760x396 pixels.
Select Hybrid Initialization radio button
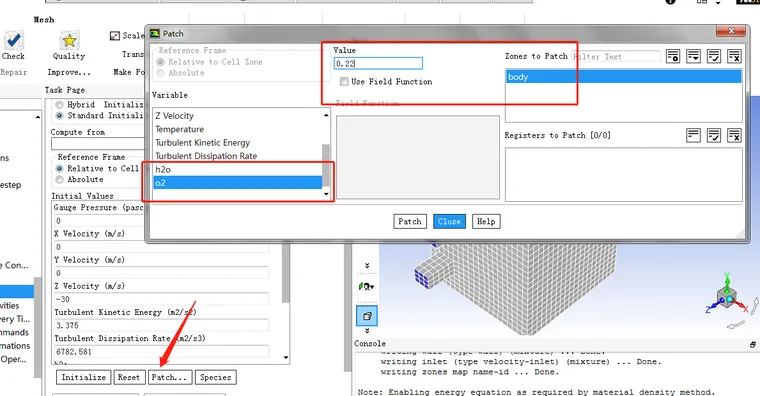[59, 105]
